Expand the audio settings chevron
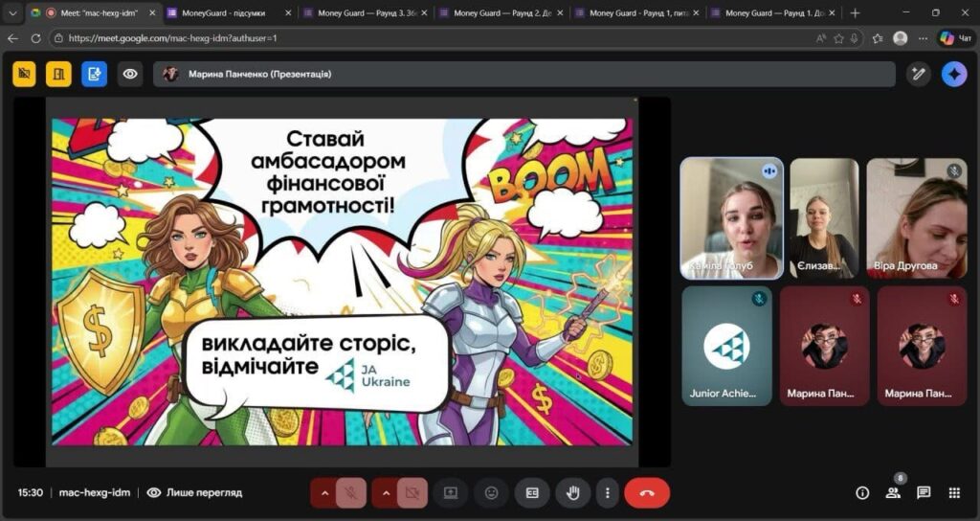The image size is (980, 521). [x=324, y=492]
